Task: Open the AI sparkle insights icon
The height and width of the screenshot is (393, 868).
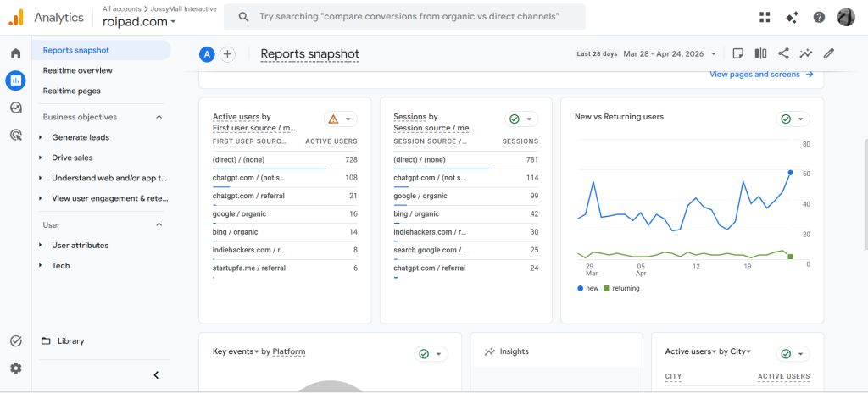Action: point(792,18)
